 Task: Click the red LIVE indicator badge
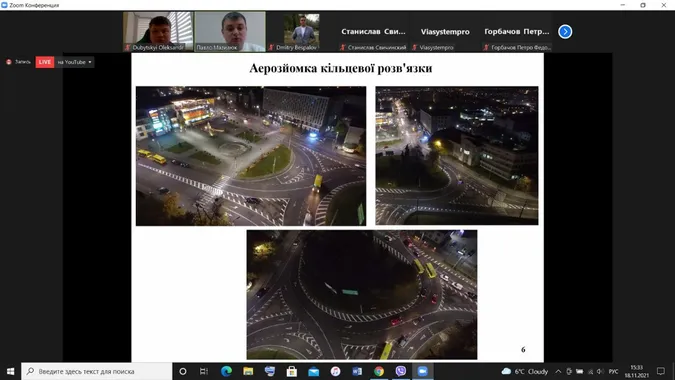(x=45, y=62)
